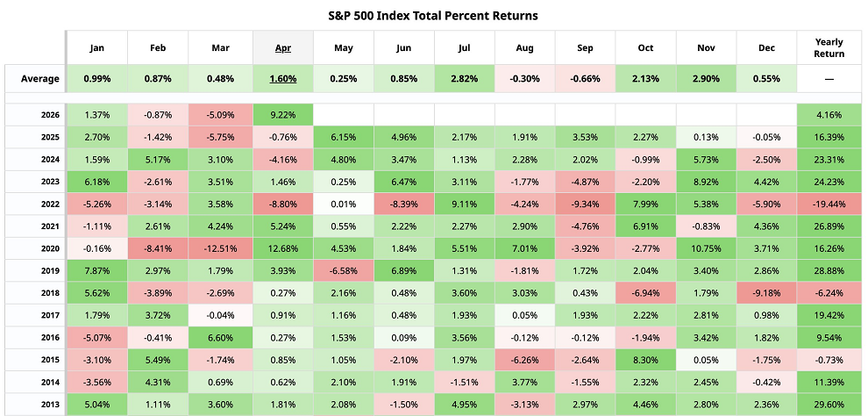Click the 12.68% April 2020 cell
The width and height of the screenshot is (868, 416).
[x=282, y=248]
